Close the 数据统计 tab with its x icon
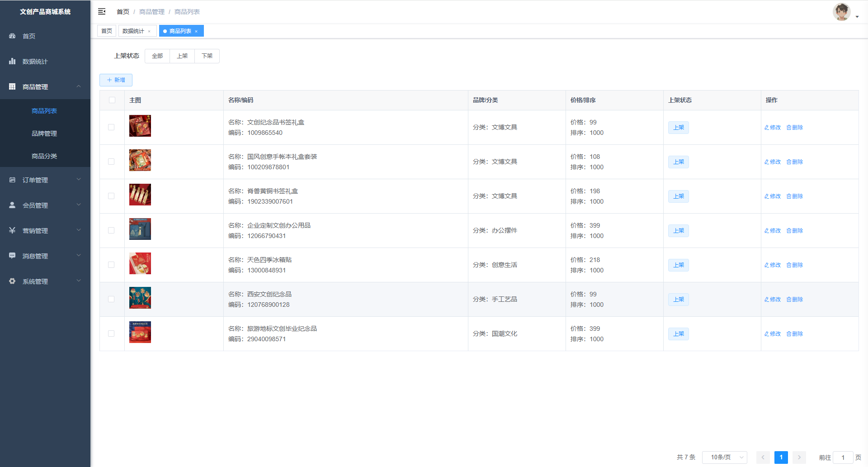Viewport: 868px width, 467px height. (149, 31)
